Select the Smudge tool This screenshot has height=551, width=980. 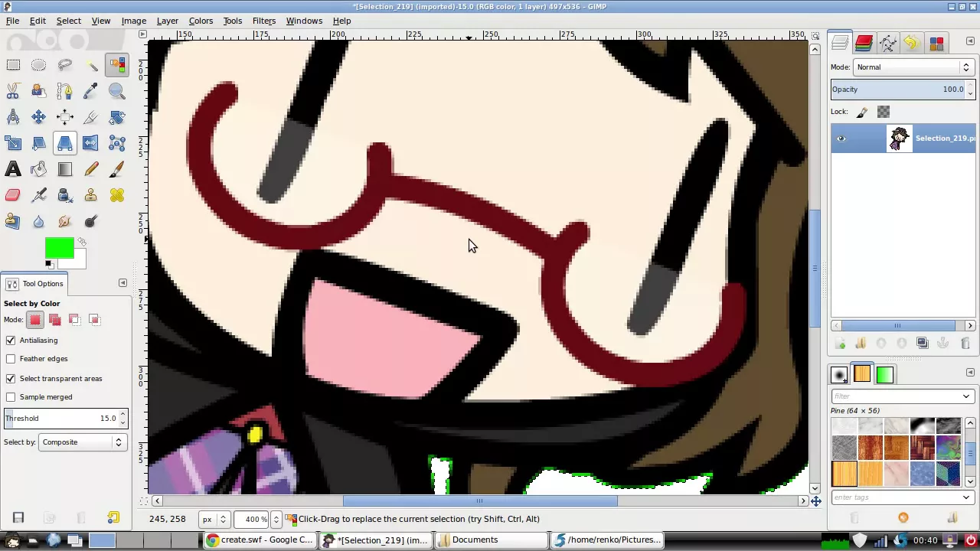coord(65,221)
